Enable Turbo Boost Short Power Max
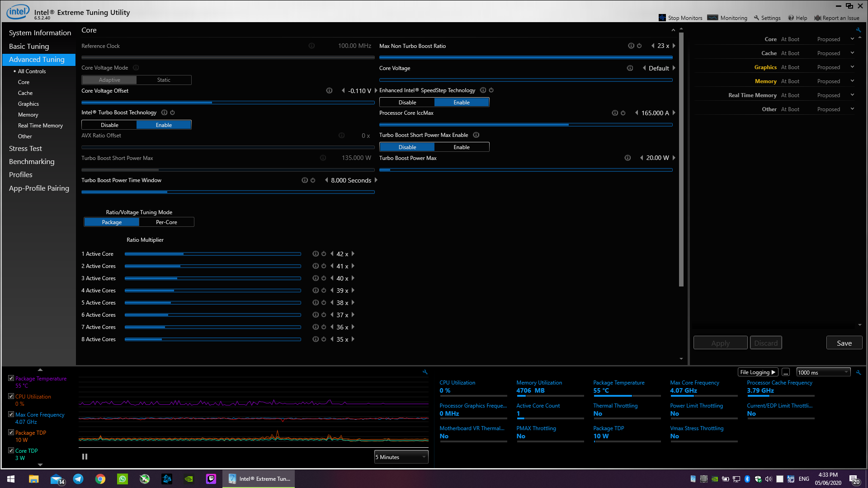 [x=462, y=147]
